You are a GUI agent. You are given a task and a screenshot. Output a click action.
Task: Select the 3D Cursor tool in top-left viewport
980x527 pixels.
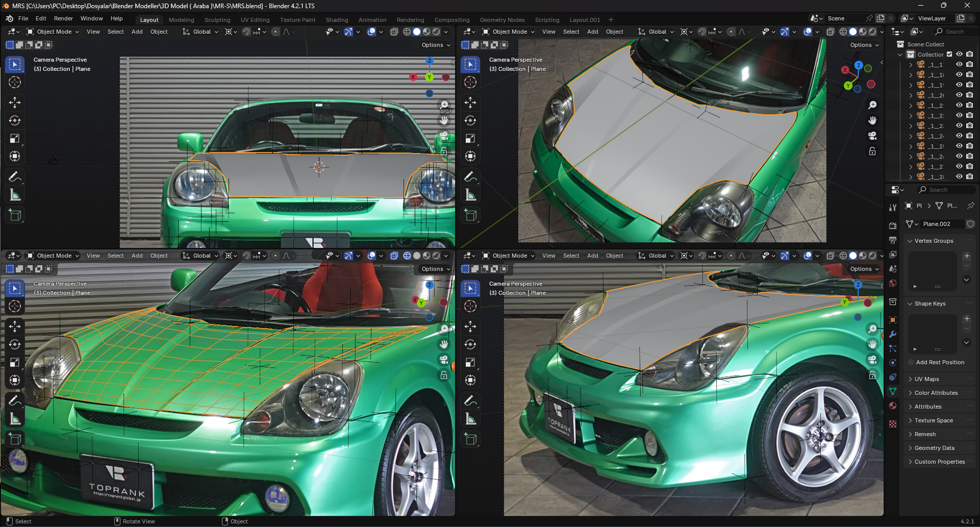tap(15, 82)
